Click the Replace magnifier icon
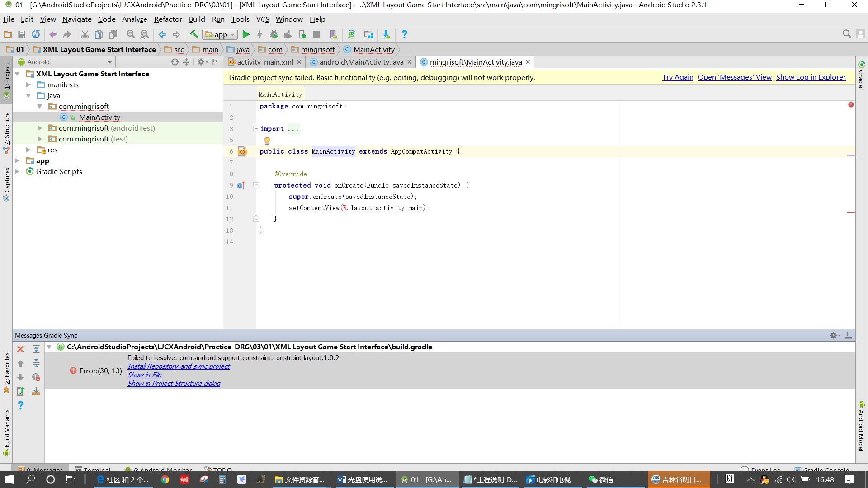Viewport: 868px width, 488px height. (x=145, y=34)
